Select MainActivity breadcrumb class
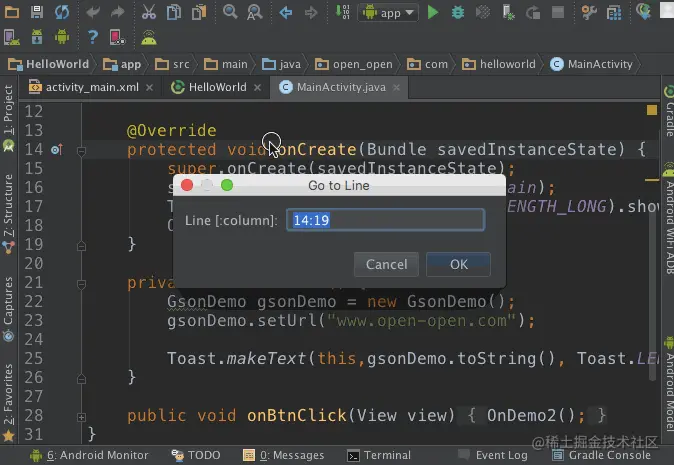The width and height of the screenshot is (674, 465). [x=591, y=64]
